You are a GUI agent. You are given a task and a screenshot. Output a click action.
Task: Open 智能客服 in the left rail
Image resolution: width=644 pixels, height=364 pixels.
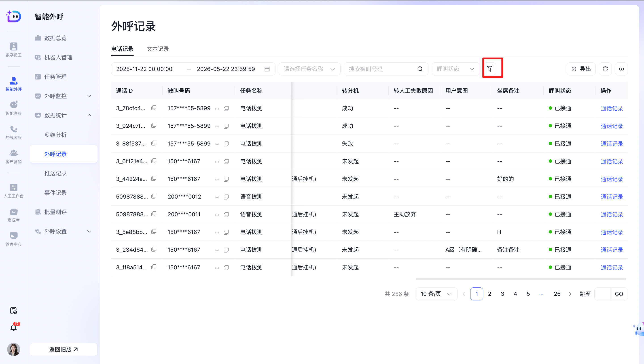[13, 108]
